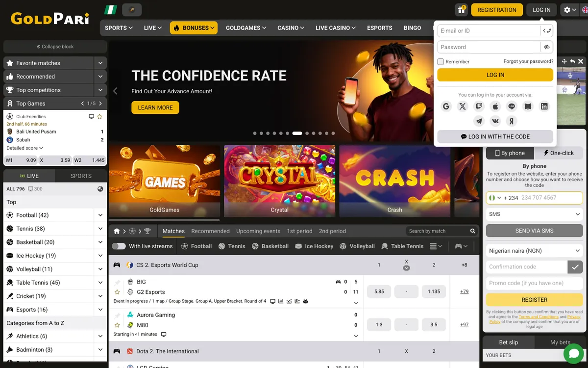Viewport: 588px width, 368px height.
Task: Add Aurora Gaming vs M80 to favorites star
Action: point(117,325)
